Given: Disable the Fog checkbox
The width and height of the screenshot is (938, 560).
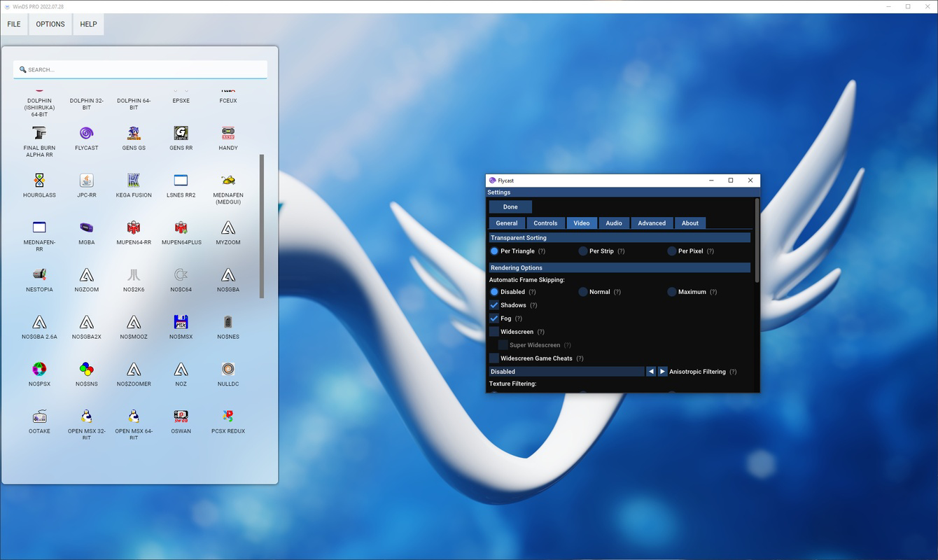Looking at the screenshot, I should pos(494,318).
